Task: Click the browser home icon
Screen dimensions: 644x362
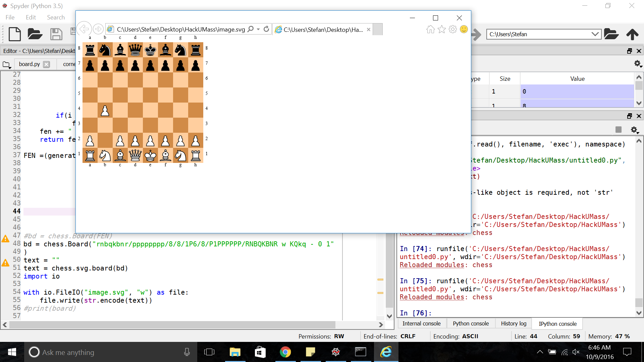Action: pyautogui.click(x=430, y=29)
